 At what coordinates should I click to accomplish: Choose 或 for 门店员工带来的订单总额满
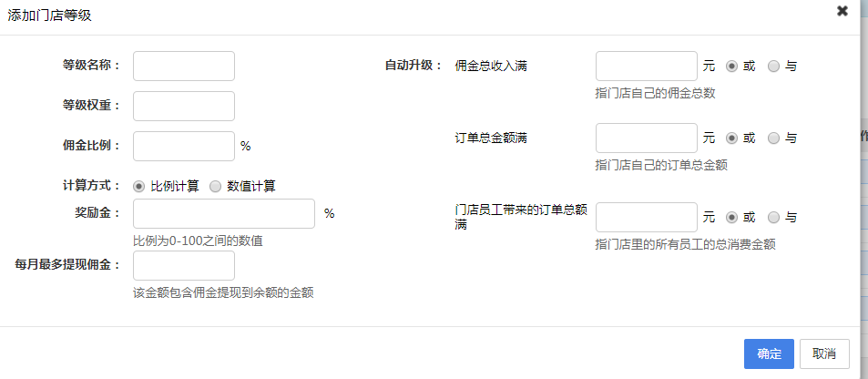(731, 218)
